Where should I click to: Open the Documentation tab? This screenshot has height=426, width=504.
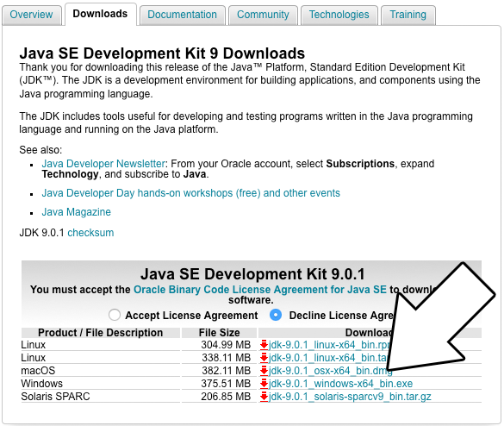(x=183, y=15)
